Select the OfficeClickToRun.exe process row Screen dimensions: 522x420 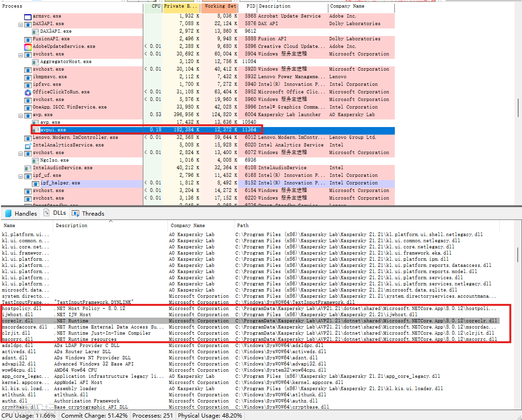[198, 92]
